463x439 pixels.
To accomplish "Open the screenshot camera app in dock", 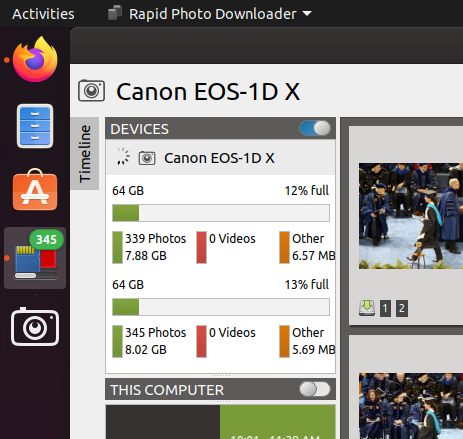I will pyautogui.click(x=35, y=327).
